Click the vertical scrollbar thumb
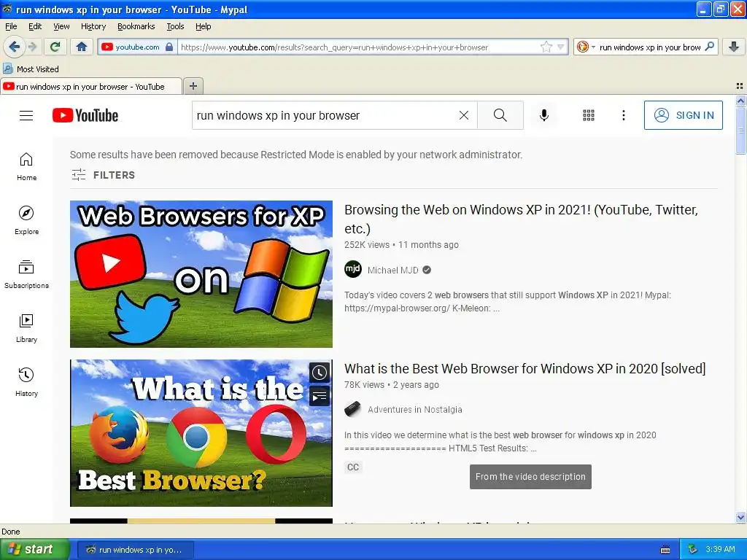This screenshot has height=560, width=747. point(740,131)
